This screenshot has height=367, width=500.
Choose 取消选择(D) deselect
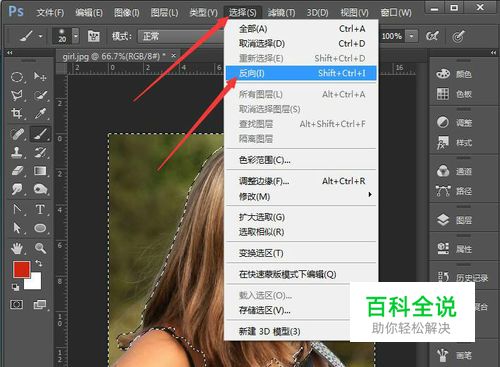[x=301, y=44]
